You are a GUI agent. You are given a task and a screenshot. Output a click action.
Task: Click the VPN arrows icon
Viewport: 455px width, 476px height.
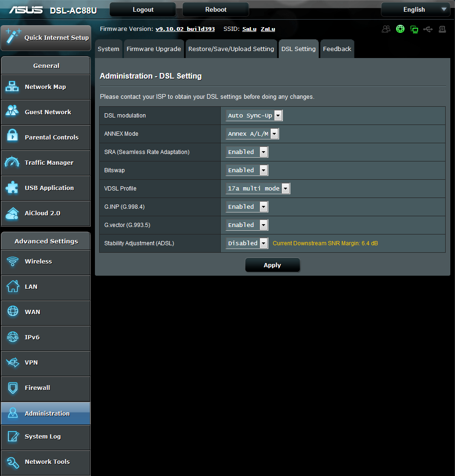click(13, 362)
